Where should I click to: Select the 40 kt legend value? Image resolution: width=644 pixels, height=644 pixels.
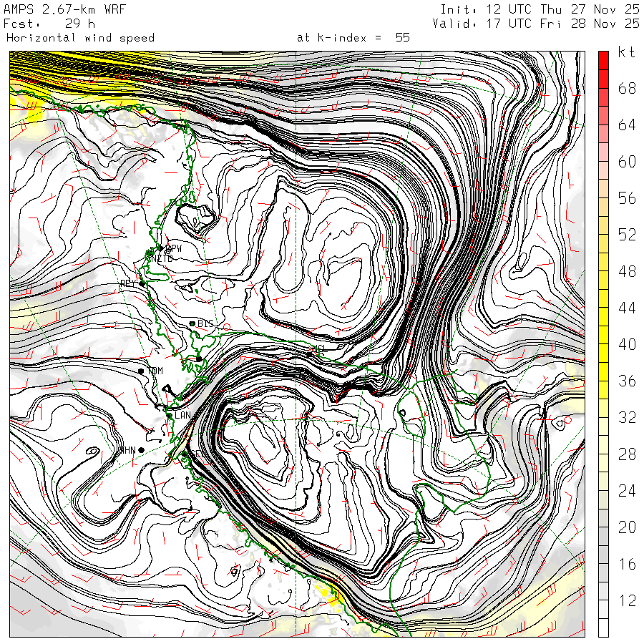pos(627,344)
